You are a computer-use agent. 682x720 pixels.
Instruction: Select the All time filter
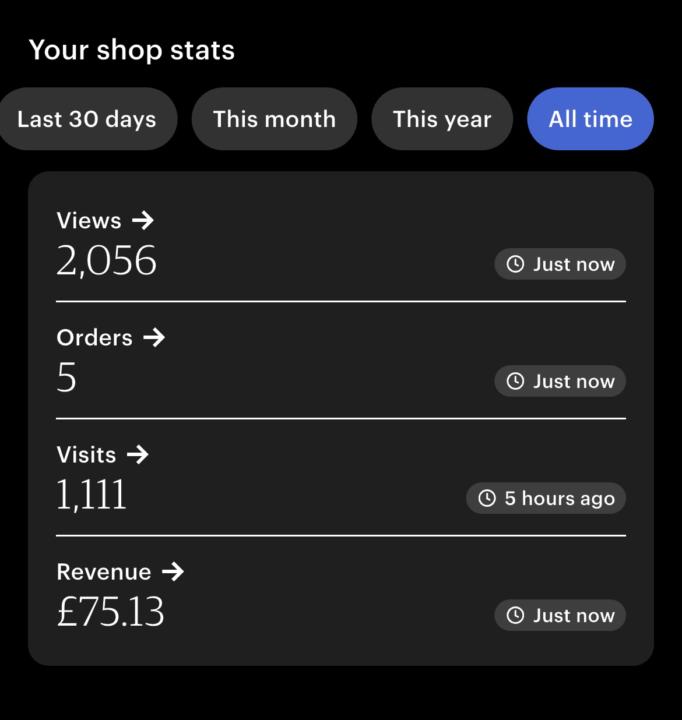coord(590,119)
